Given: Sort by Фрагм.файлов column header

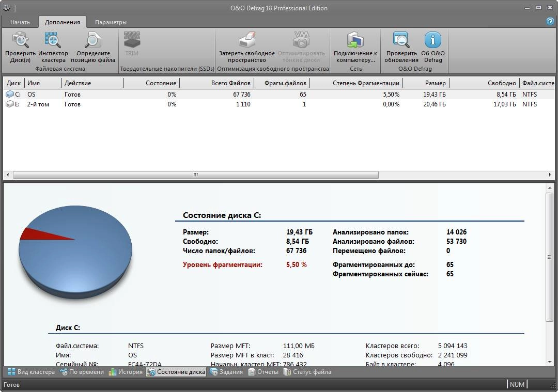Looking at the screenshot, I should pyautogui.click(x=282, y=83).
